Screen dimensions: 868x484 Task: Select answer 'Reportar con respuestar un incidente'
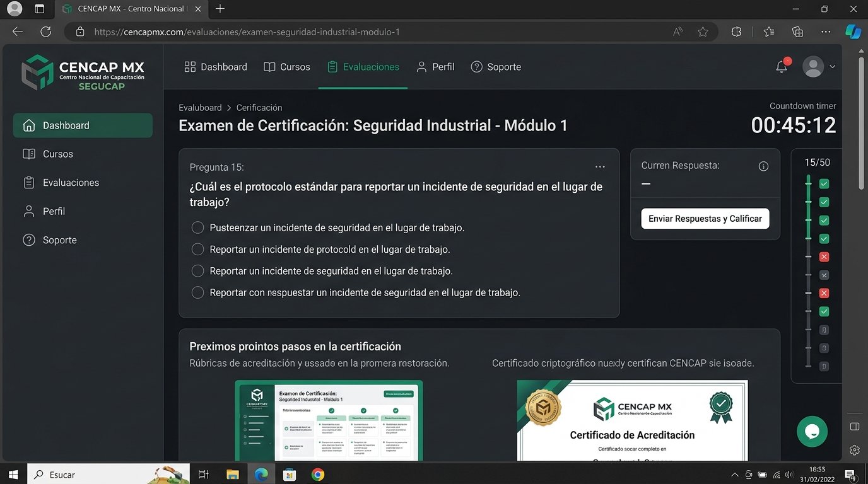tap(197, 292)
